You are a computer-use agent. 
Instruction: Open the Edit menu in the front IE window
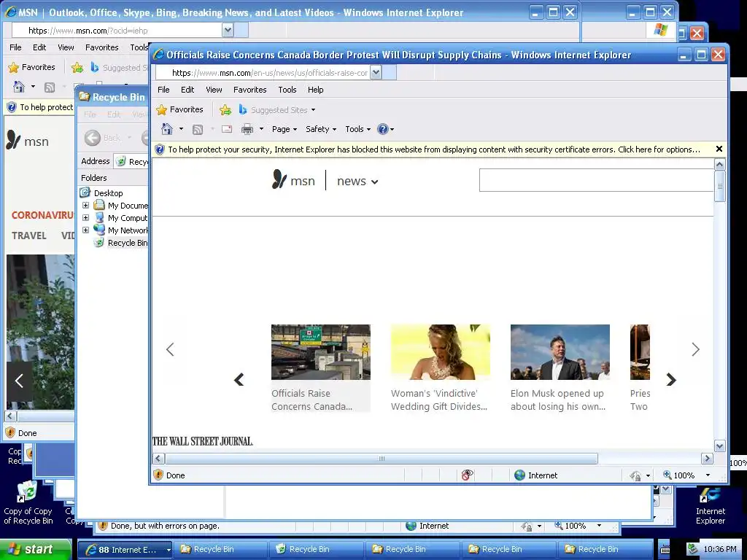(x=187, y=90)
